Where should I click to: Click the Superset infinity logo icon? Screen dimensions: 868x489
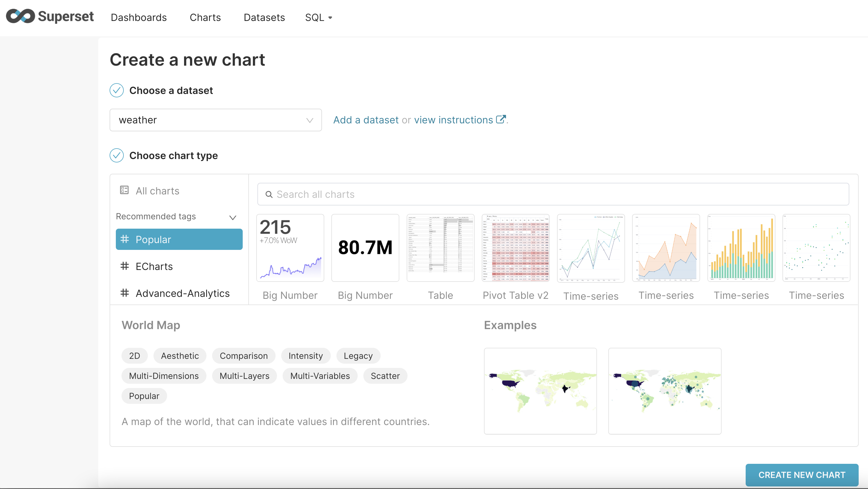pyautogui.click(x=20, y=16)
